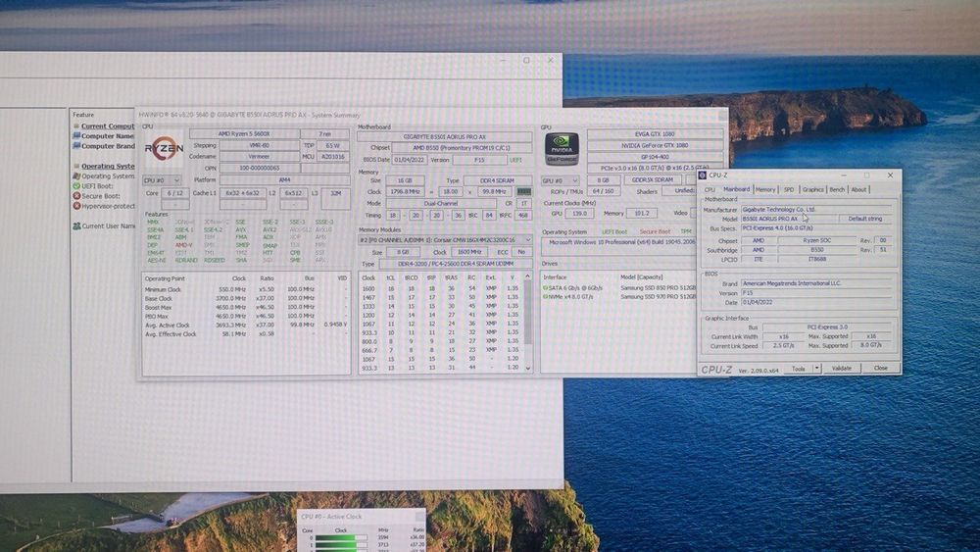
Task: Click the Dual-Channel memory mode field
Action: (441, 203)
